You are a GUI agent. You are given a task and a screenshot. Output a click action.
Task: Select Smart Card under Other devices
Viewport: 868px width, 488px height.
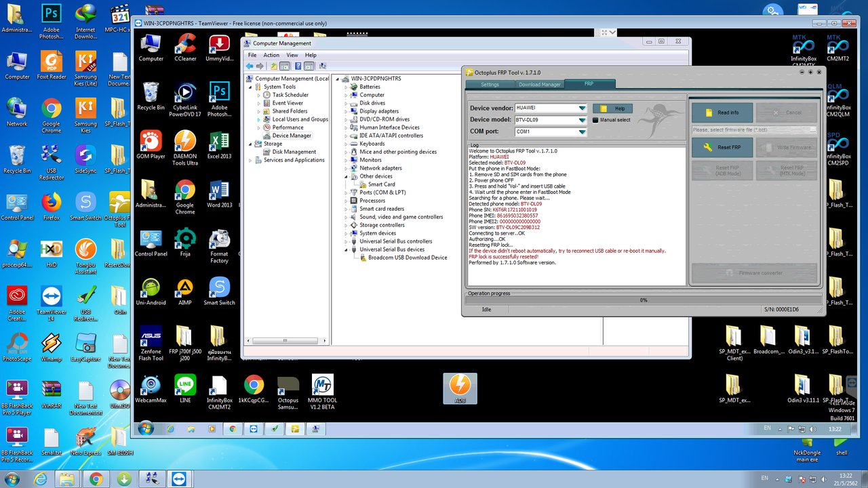[x=381, y=184]
